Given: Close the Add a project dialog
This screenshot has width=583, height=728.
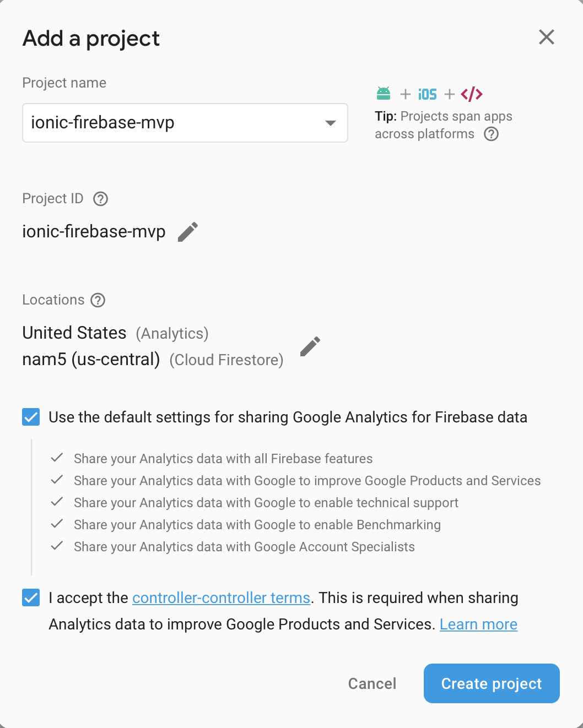Looking at the screenshot, I should point(546,37).
